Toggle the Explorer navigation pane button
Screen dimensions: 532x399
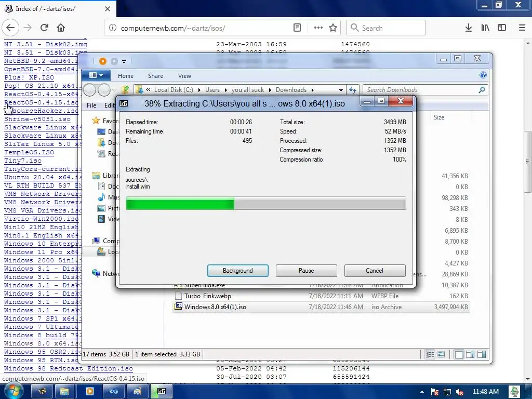459,354
